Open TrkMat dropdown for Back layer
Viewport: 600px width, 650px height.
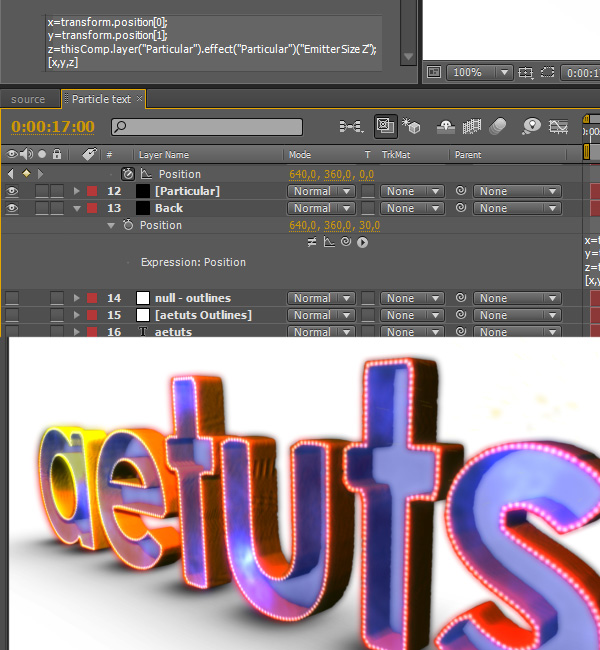click(412, 208)
